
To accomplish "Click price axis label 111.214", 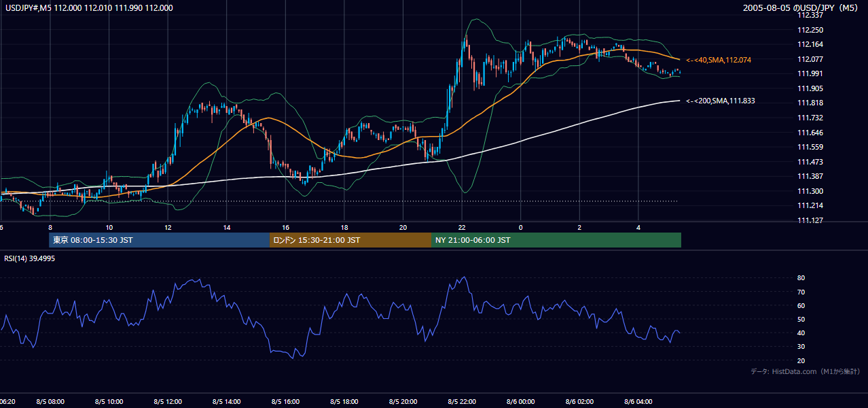I will 811,206.
